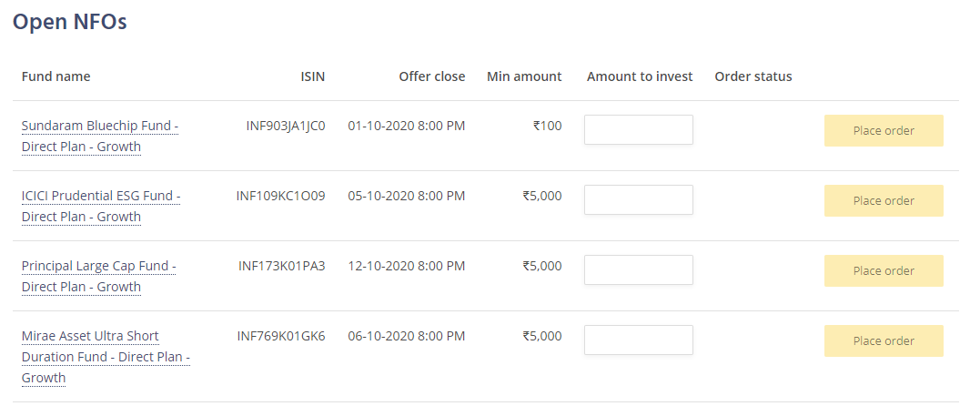The image size is (980, 406).
Task: Hit Place order for Mirae Asset Ultra Short fund
Action: 883,341
